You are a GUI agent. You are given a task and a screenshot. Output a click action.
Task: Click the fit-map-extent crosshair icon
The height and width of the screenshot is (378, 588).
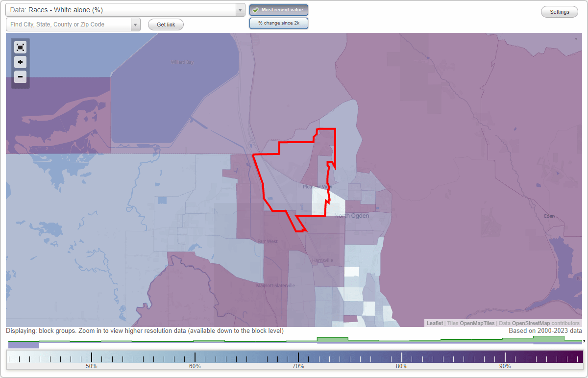coord(20,48)
